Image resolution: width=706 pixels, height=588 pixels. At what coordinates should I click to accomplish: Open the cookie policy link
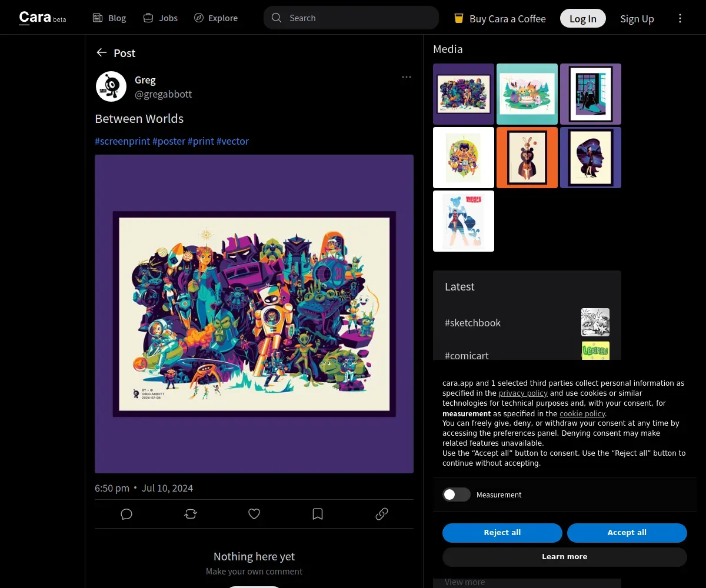click(582, 413)
